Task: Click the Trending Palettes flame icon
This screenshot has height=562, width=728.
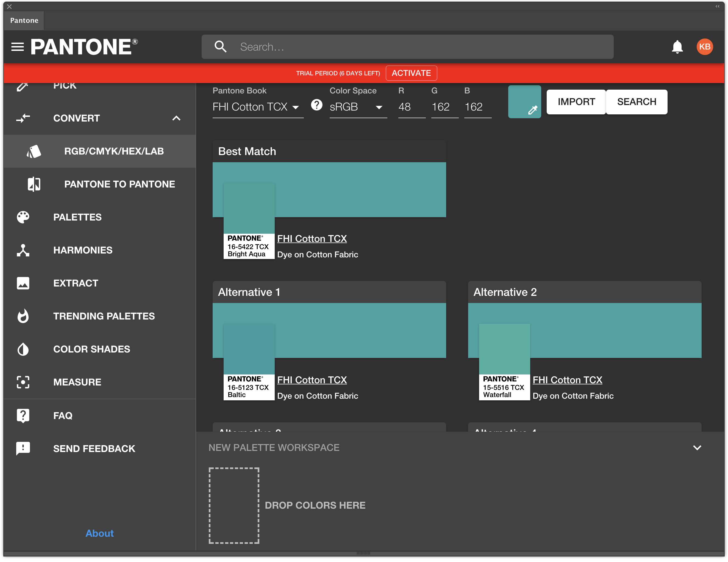Action: (23, 316)
